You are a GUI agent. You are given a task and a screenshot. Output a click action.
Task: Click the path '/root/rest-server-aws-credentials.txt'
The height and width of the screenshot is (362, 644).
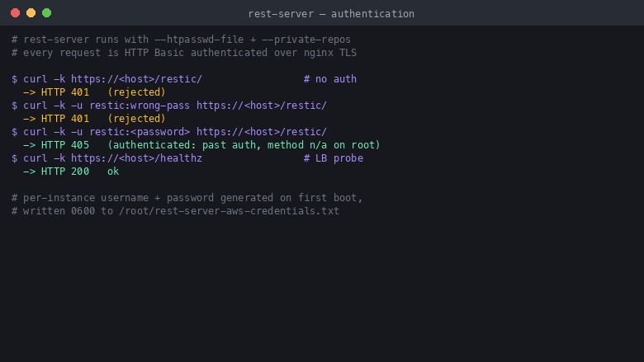tap(230, 211)
